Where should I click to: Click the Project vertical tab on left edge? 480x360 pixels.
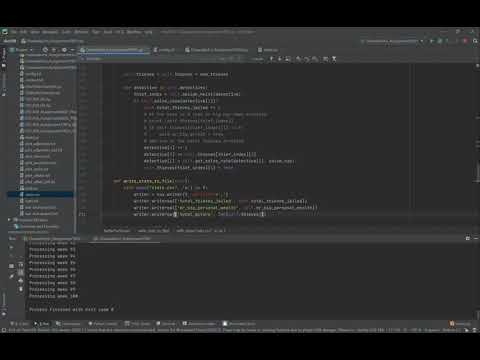coord(4,58)
